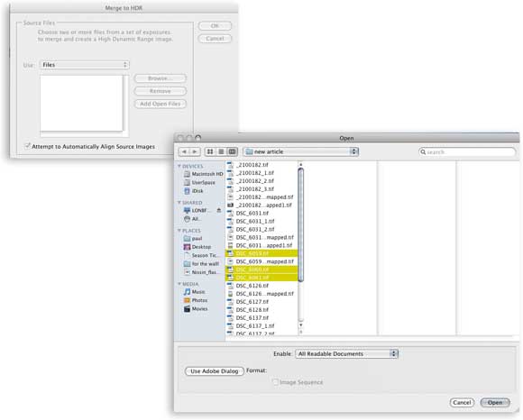Collapse the DEVICES sidebar section
This screenshot has width=523, height=420.
[179, 166]
